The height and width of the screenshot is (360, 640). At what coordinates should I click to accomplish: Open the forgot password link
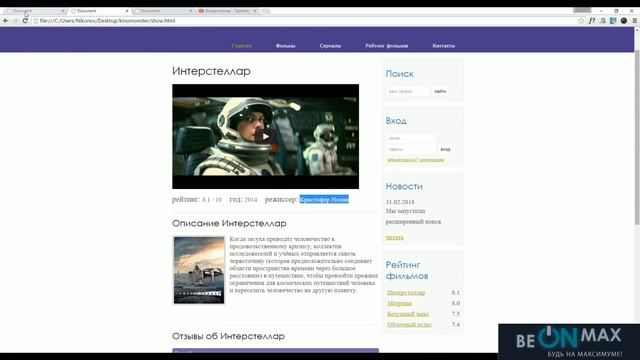coord(402,160)
